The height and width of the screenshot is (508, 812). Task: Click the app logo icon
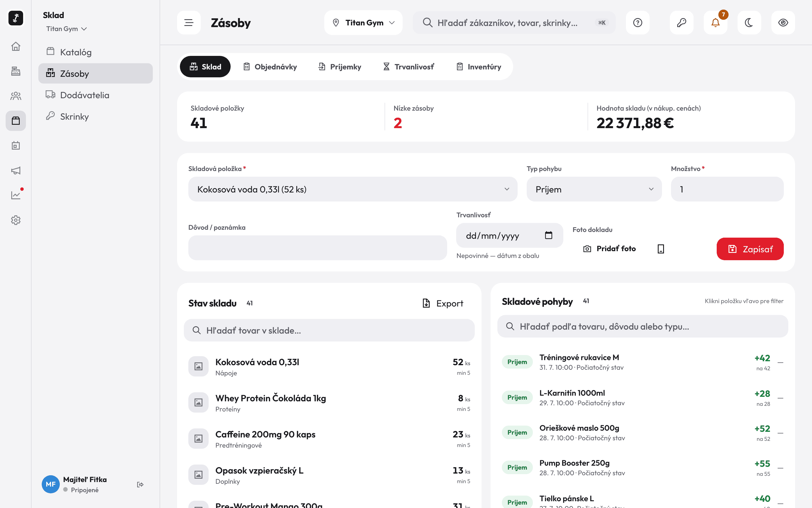16,18
